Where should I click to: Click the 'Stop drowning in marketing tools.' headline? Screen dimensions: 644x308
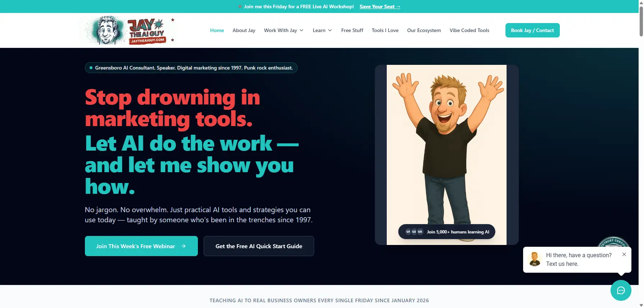pos(172,108)
